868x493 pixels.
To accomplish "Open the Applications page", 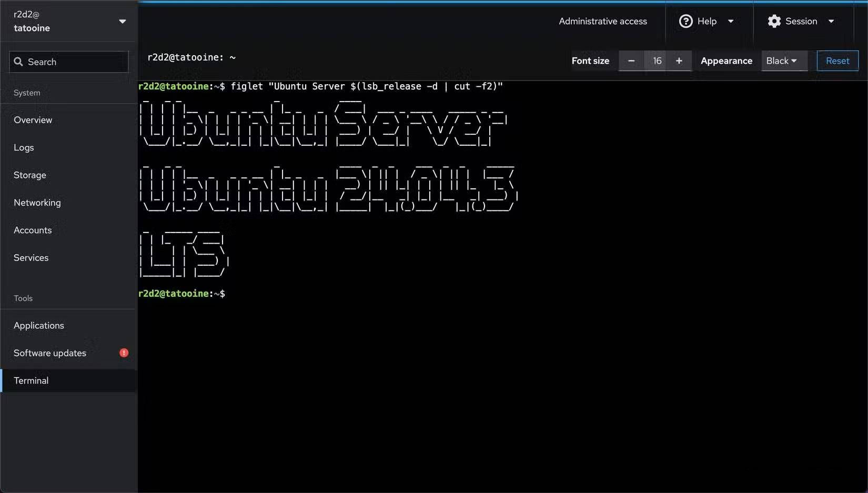I will [38, 325].
